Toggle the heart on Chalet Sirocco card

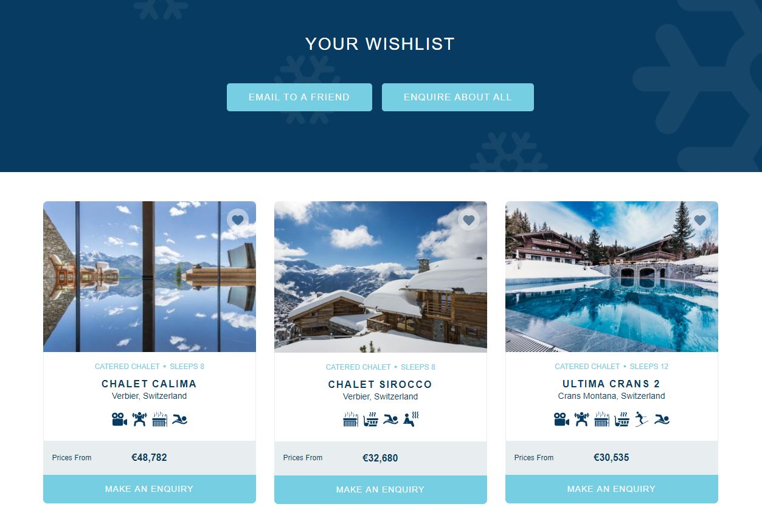pyautogui.click(x=469, y=219)
